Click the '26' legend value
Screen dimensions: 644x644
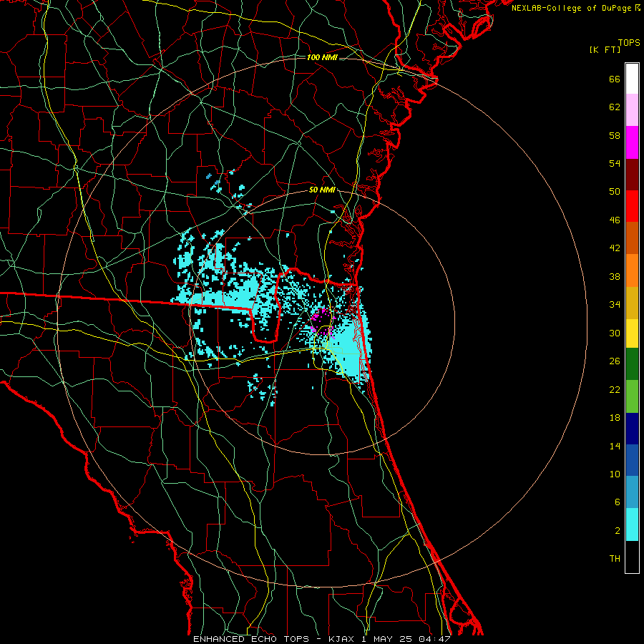[x=615, y=361]
